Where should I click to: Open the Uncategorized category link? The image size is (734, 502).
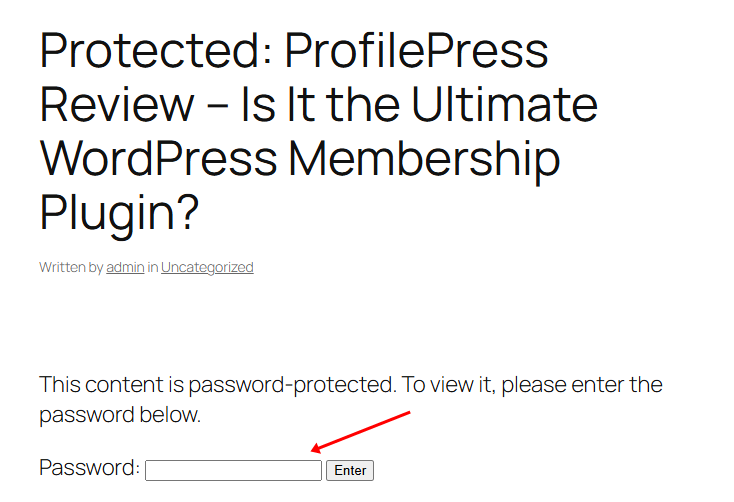click(x=207, y=267)
